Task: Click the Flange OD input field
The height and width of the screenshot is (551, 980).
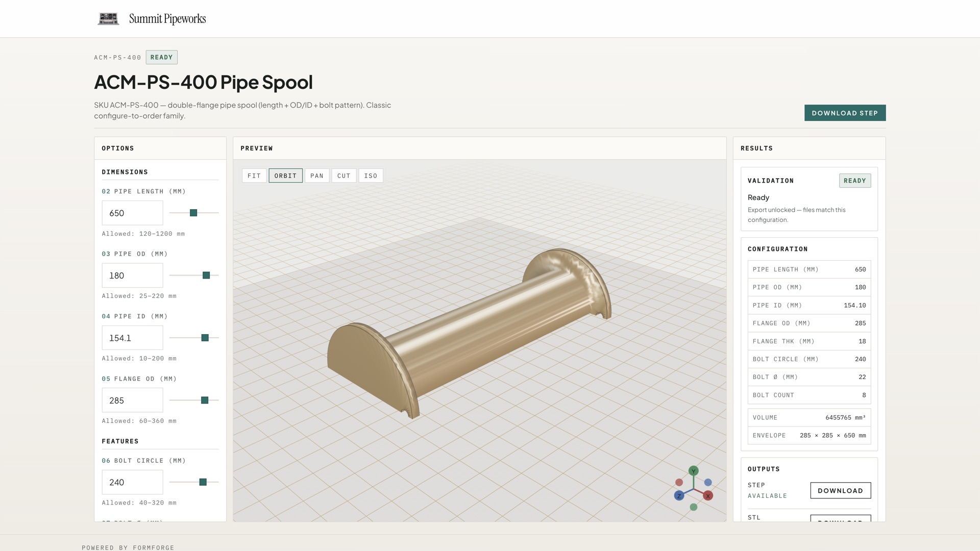Action: pos(132,400)
